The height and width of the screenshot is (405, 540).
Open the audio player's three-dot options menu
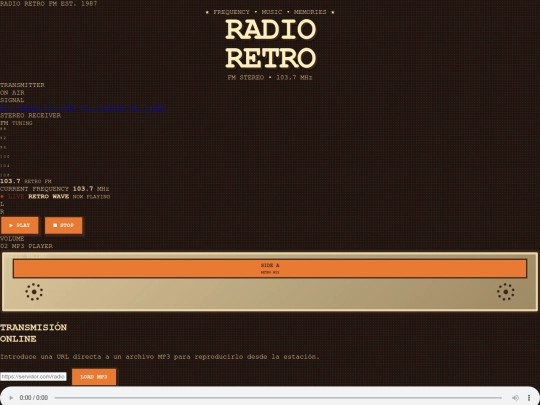(529, 398)
